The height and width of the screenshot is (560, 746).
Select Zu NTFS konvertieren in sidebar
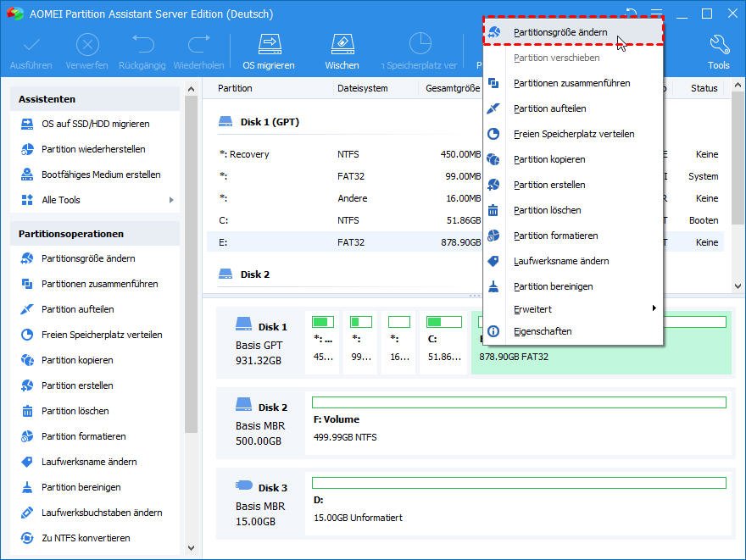[x=86, y=538]
